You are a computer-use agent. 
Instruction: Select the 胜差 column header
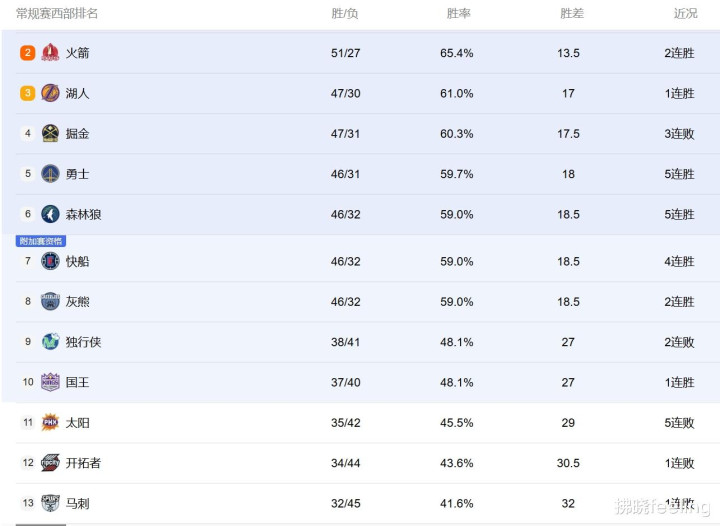[572, 13]
